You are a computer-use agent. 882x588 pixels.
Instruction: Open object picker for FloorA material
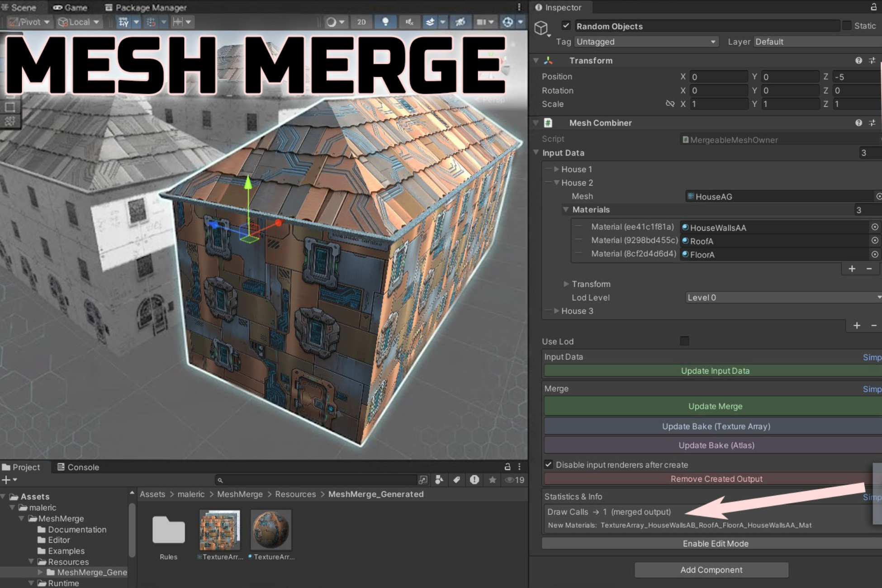click(x=875, y=254)
